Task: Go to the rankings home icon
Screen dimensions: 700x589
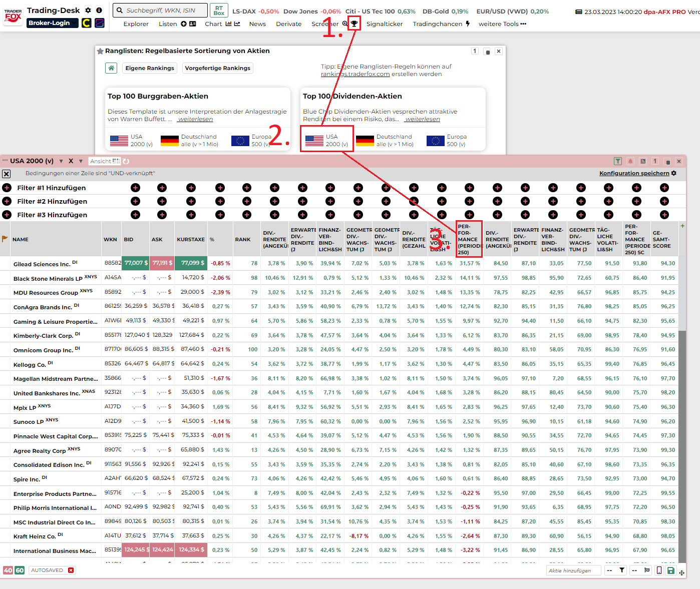Action: (111, 68)
